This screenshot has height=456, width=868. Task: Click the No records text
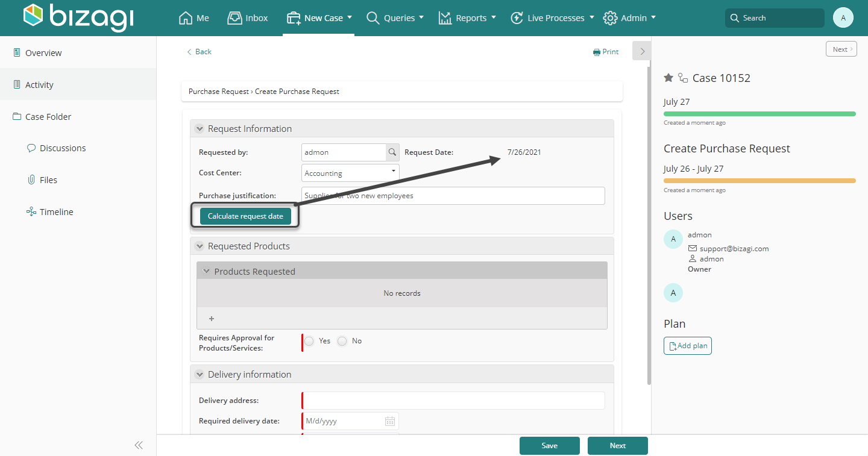click(x=402, y=293)
